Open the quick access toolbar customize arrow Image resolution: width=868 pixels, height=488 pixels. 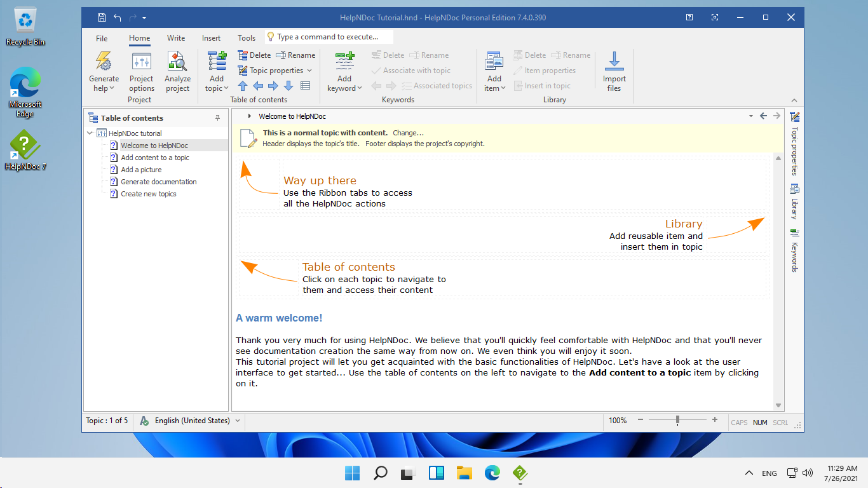click(x=144, y=18)
